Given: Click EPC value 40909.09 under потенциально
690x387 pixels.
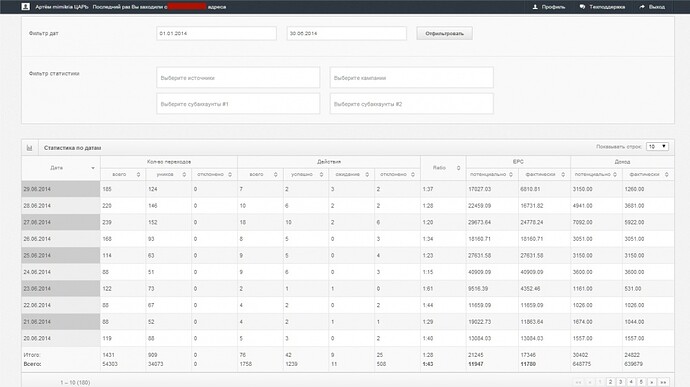Looking at the screenshot, I should pyautogui.click(x=479, y=272).
